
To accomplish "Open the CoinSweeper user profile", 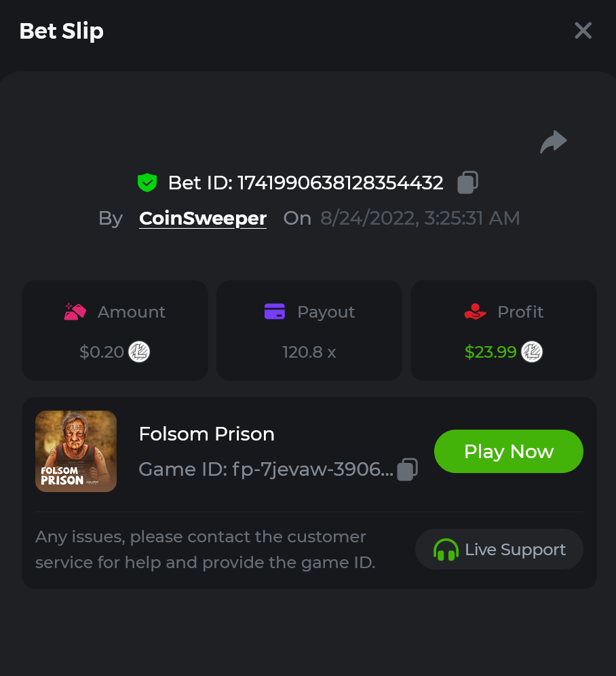I will (x=203, y=219).
